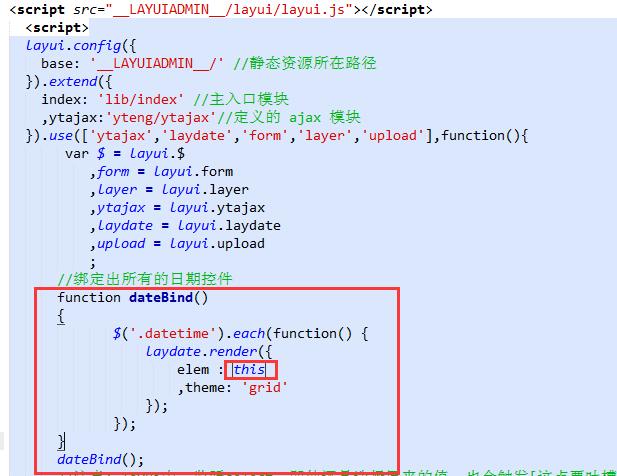The height and width of the screenshot is (476, 617).
Task: Click ',laydate = layui.laydate' line
Action: pyautogui.click(x=185, y=225)
